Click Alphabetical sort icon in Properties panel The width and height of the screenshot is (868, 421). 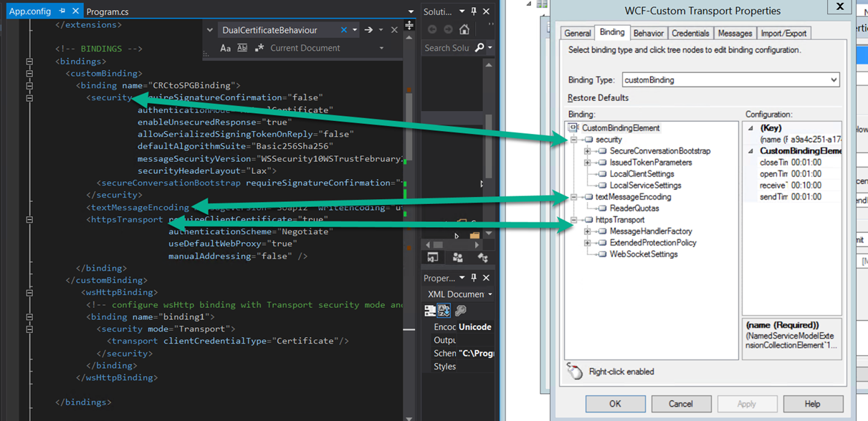point(444,311)
